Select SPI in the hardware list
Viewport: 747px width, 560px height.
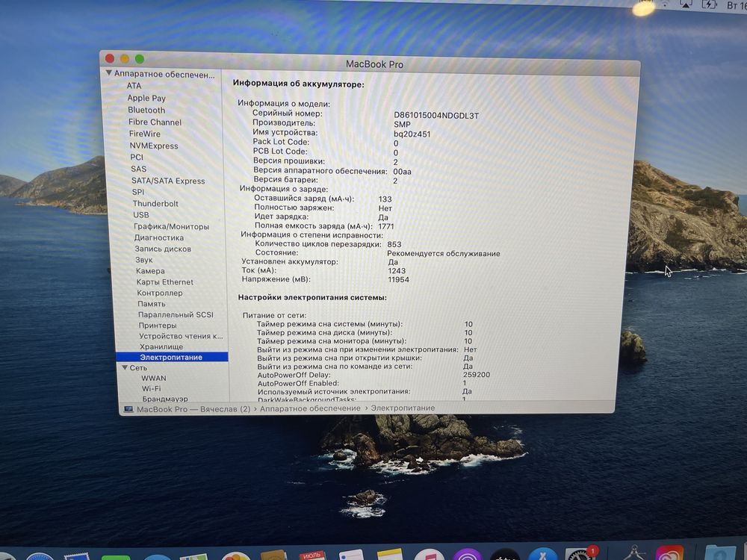(x=138, y=192)
